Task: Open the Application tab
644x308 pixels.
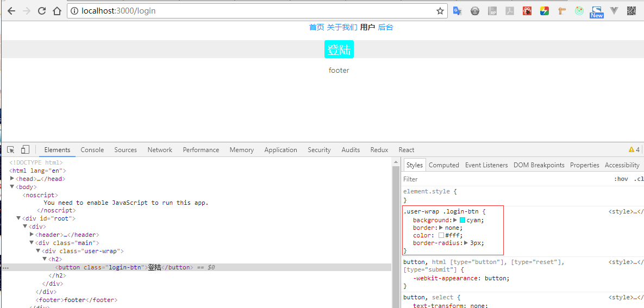Action: [x=280, y=150]
